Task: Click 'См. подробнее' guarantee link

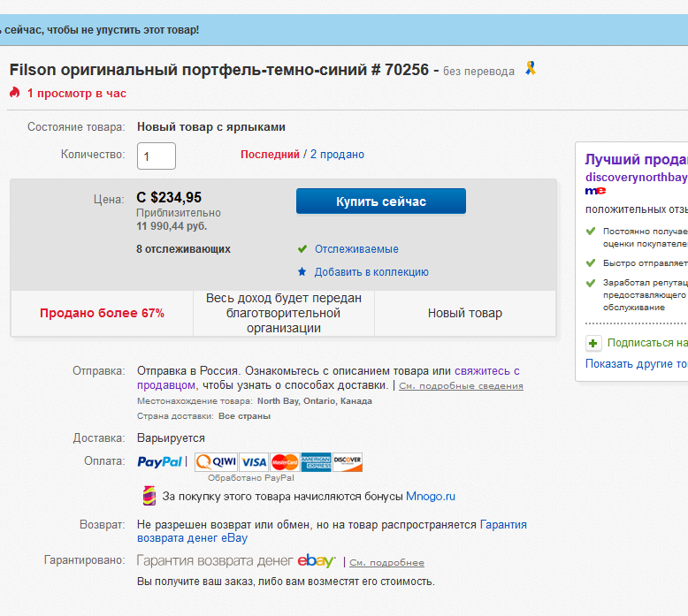Action: [386, 562]
